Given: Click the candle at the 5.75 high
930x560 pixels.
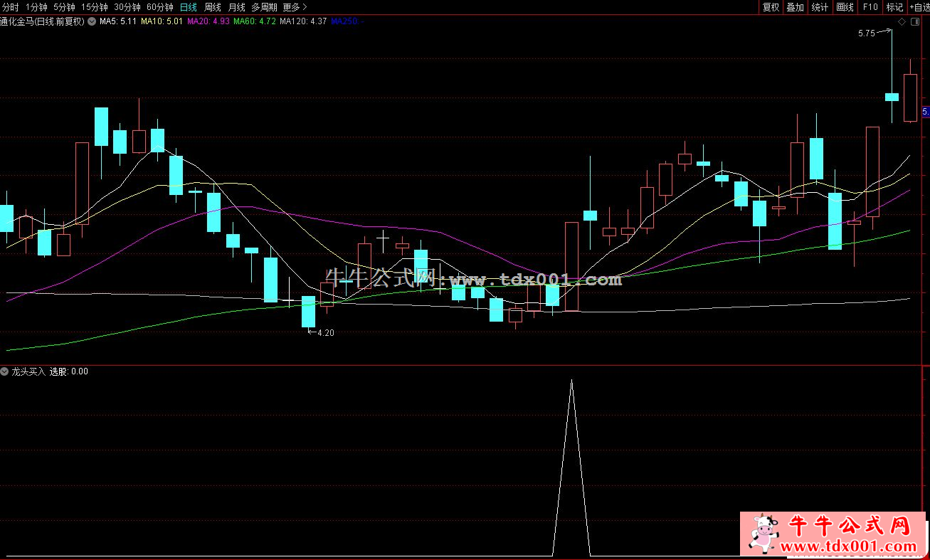Looking at the screenshot, I should [x=892, y=97].
